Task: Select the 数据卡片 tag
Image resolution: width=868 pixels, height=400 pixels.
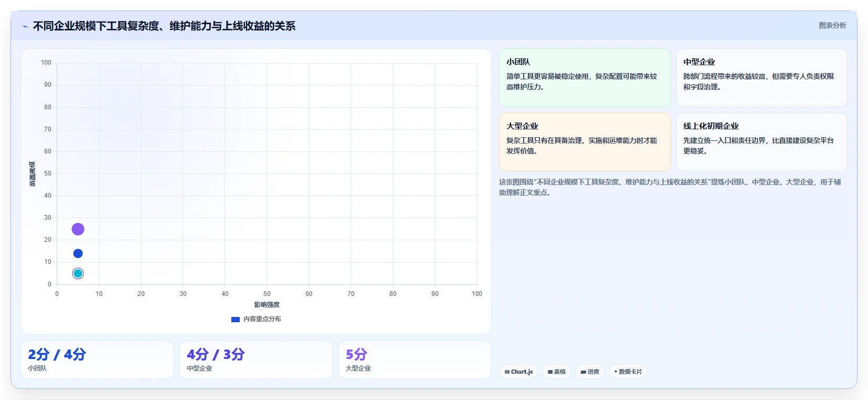Action: (x=628, y=372)
